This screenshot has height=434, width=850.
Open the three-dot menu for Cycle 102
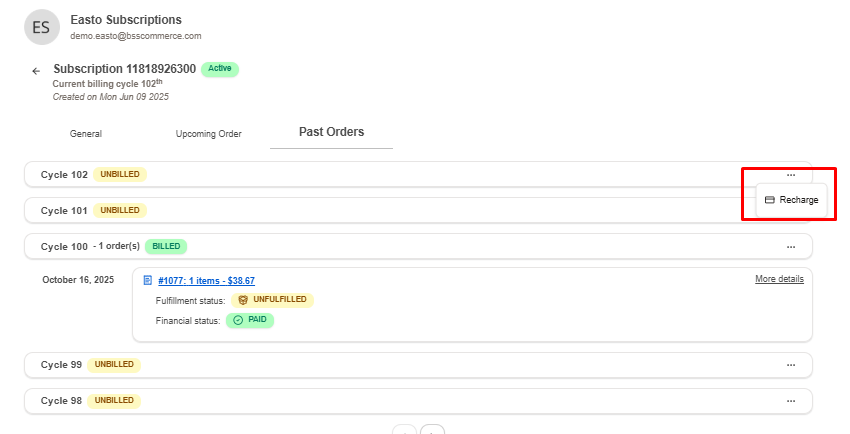790,175
